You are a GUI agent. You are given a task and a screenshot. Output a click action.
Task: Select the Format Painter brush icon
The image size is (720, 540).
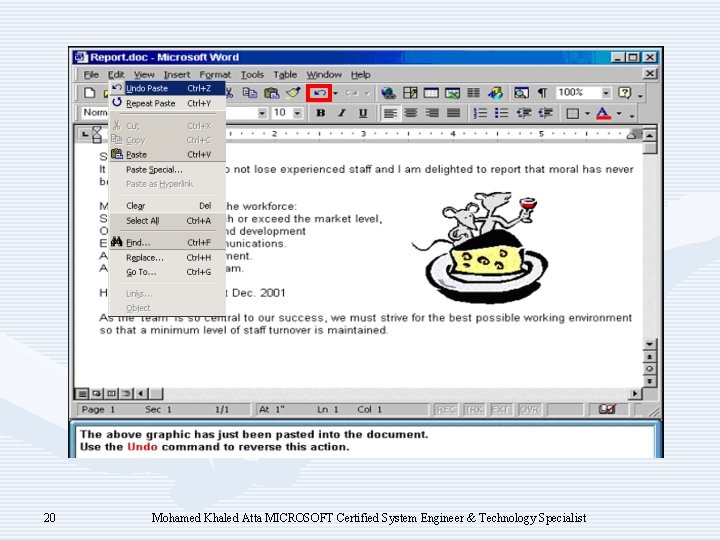click(293, 93)
